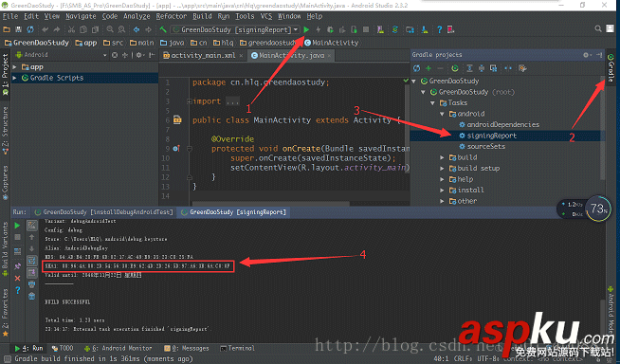Open the File menu
620x364 pixels.
tap(10, 16)
